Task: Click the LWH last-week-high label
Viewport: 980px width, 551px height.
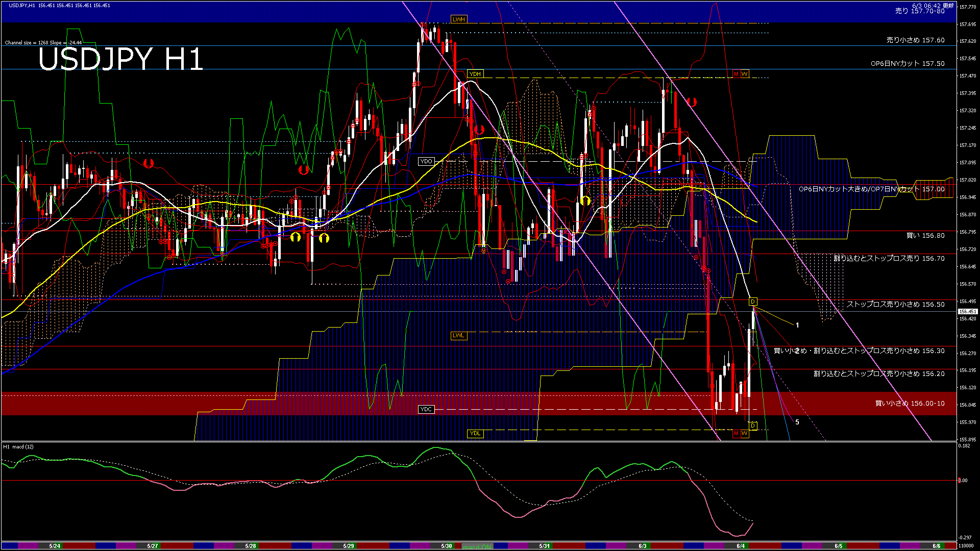Action: click(x=459, y=19)
